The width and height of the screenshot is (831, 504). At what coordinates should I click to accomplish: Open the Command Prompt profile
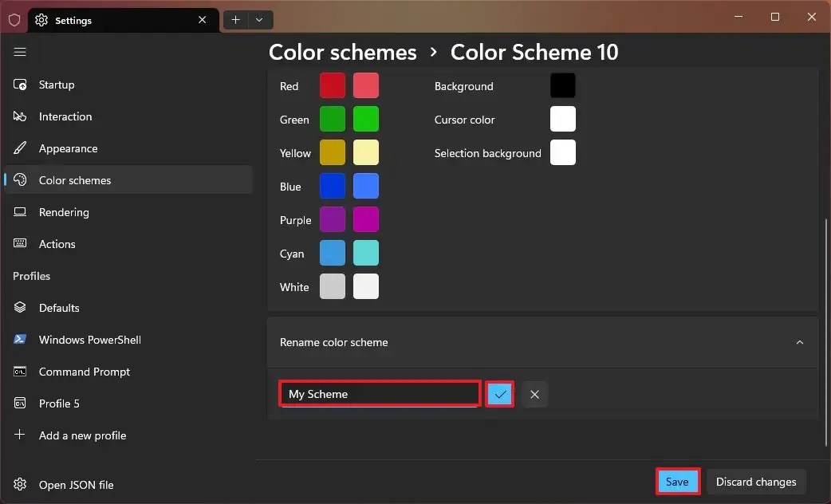pyautogui.click(x=84, y=372)
